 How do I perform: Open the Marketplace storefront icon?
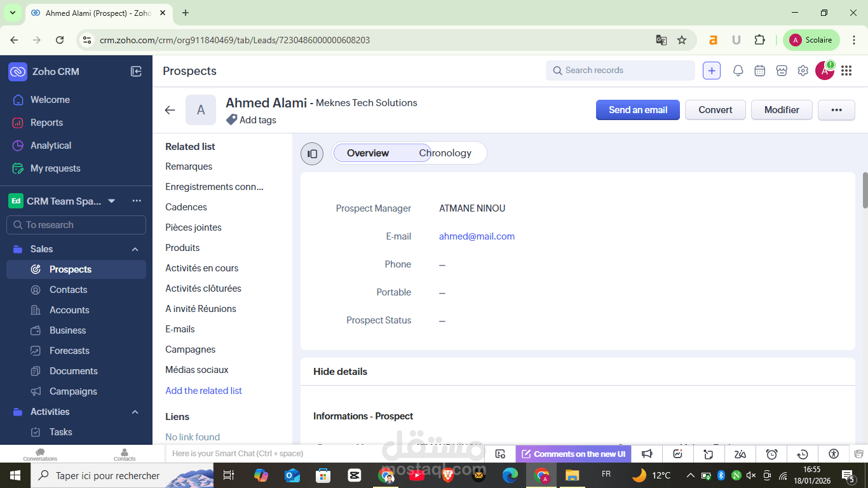(x=782, y=71)
